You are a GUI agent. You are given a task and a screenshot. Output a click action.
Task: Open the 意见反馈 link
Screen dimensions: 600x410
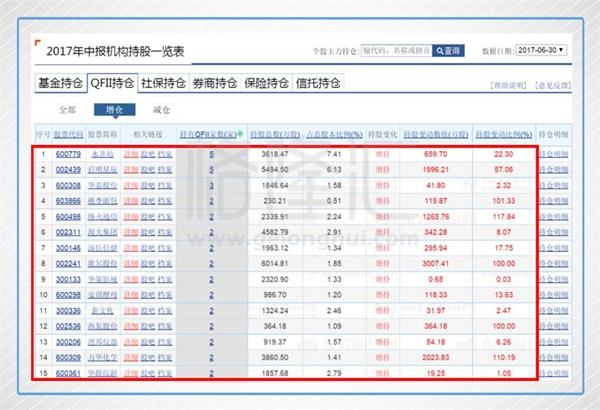click(x=553, y=85)
